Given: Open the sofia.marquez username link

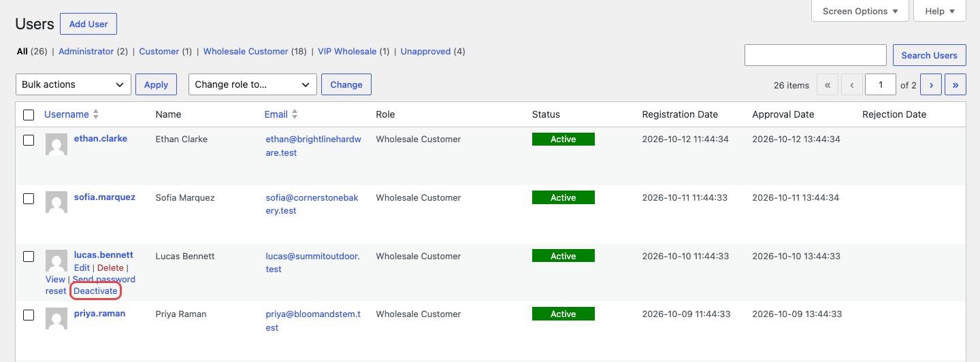Looking at the screenshot, I should tap(105, 197).
